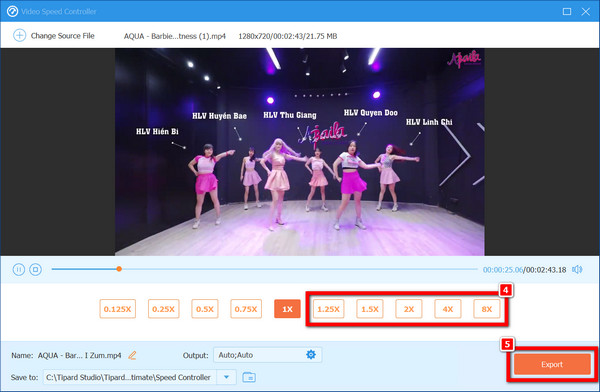Click the orange playback position handle
Screen dimensions: 600x392
119,269
